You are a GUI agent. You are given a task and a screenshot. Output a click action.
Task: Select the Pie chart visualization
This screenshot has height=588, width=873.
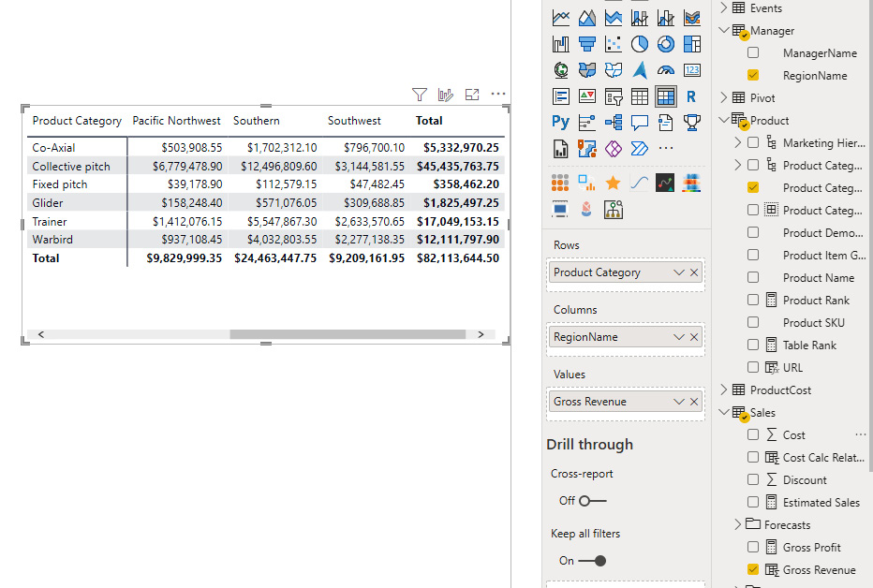click(x=640, y=44)
